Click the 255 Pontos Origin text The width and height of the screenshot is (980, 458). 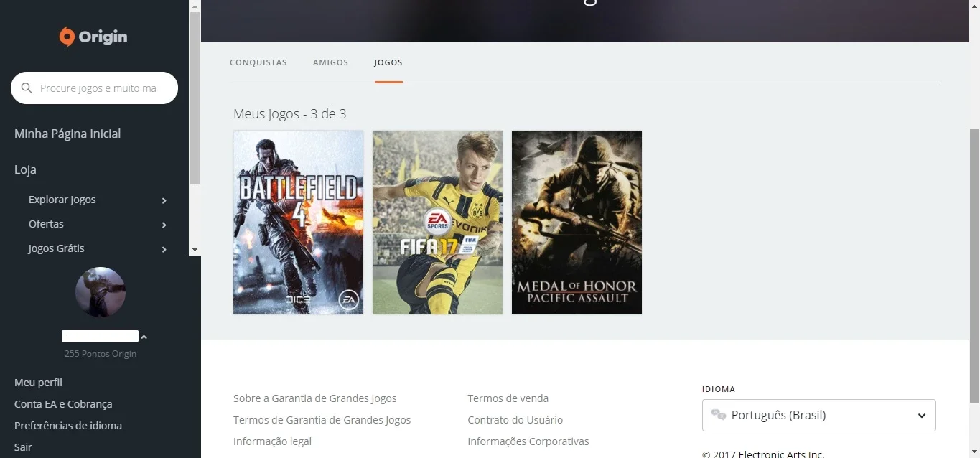tap(101, 354)
